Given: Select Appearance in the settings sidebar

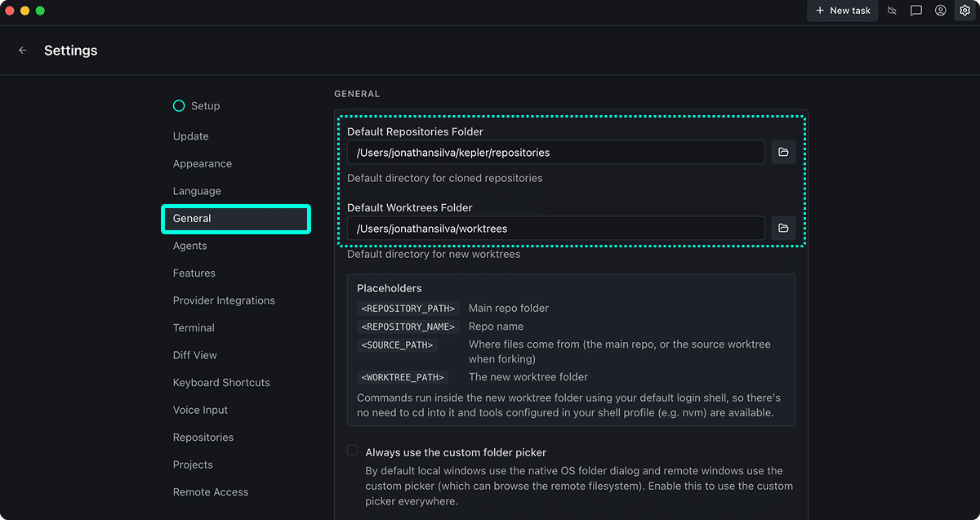Looking at the screenshot, I should click(x=202, y=163).
